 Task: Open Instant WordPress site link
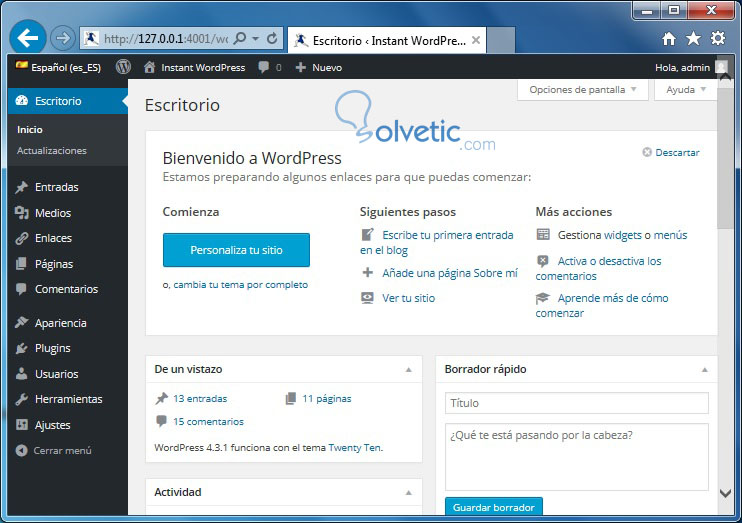click(194, 68)
